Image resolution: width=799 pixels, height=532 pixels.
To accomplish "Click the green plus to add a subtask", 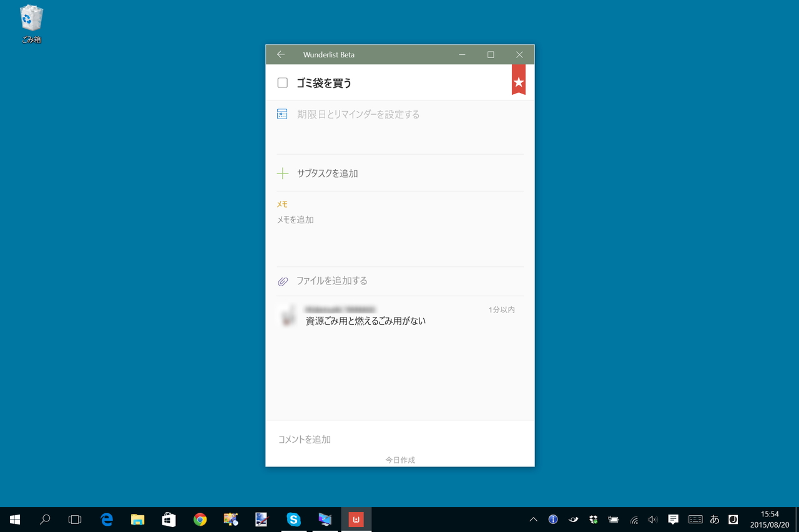I will click(x=283, y=173).
